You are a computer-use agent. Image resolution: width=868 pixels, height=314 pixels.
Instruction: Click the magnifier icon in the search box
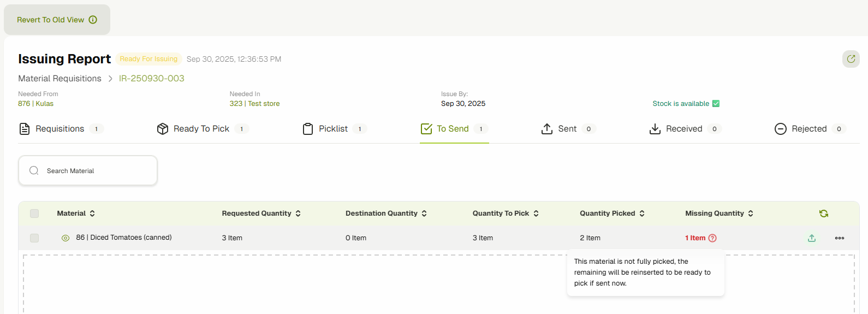click(34, 171)
